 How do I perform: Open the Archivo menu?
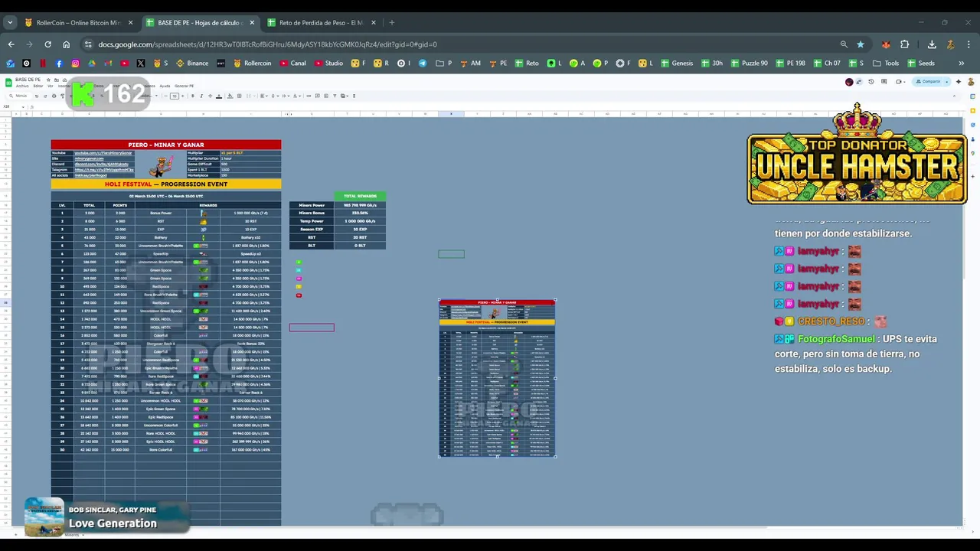(22, 86)
